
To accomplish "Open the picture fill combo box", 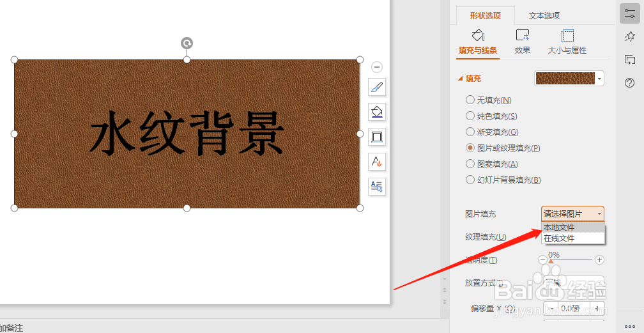I will pos(572,213).
